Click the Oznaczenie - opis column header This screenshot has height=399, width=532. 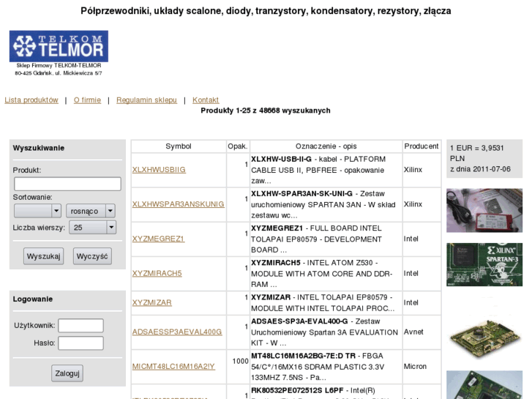[x=326, y=146]
